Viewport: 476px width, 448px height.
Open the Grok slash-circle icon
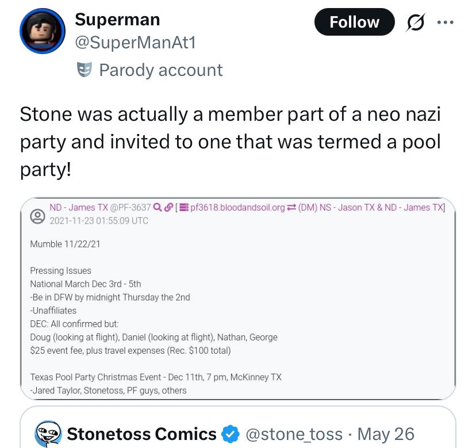[415, 22]
